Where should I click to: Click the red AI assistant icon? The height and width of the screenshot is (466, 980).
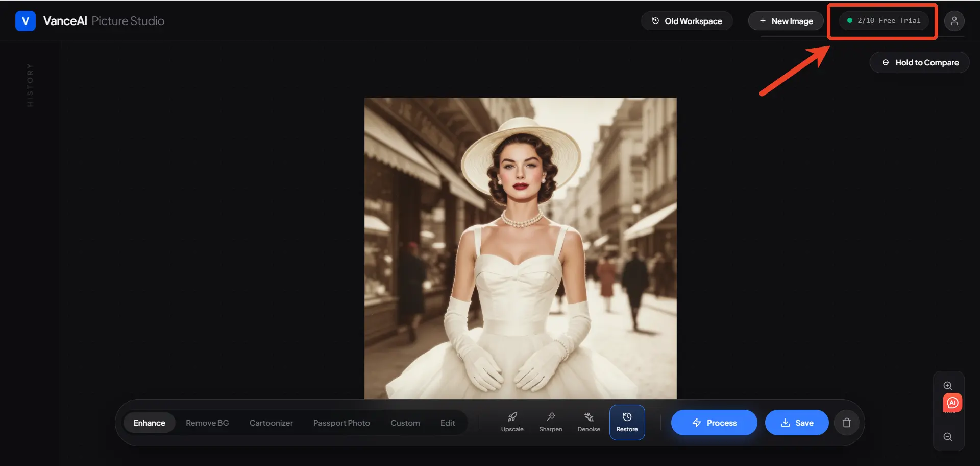coord(952,403)
